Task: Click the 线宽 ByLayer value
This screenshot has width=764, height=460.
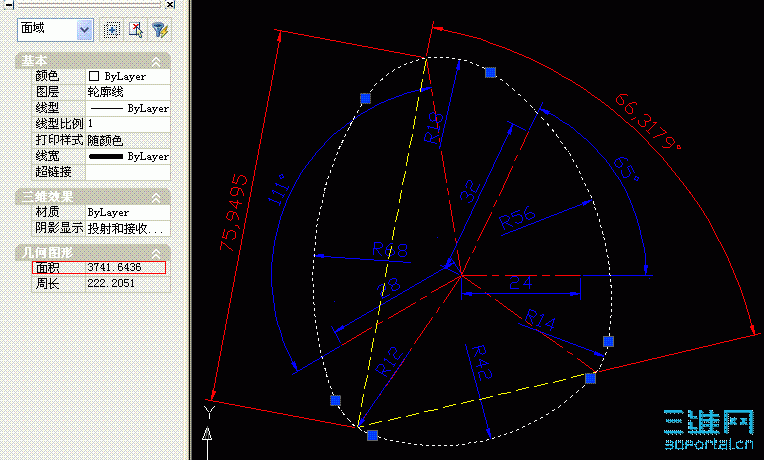Action: coord(128,156)
